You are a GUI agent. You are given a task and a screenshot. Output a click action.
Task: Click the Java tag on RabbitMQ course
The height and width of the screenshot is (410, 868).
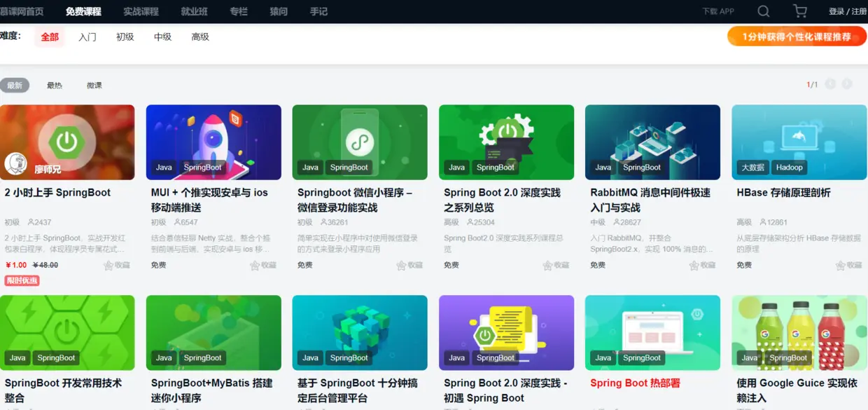click(x=603, y=168)
